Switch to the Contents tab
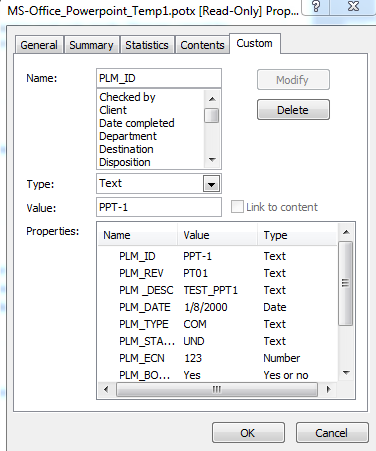This screenshot has width=376, height=451. click(202, 45)
